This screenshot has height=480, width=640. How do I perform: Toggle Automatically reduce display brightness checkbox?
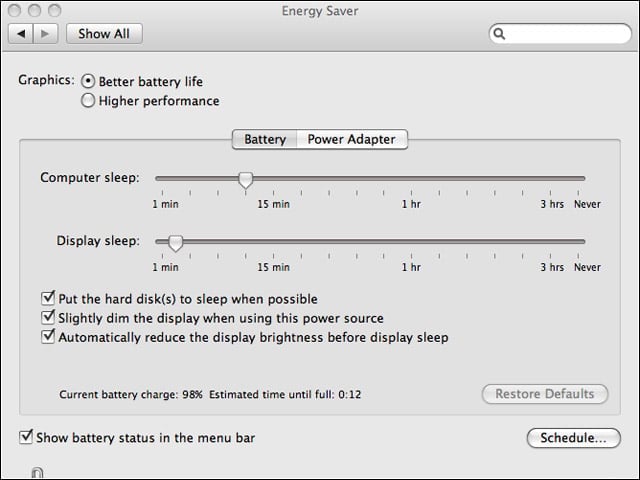[48, 337]
